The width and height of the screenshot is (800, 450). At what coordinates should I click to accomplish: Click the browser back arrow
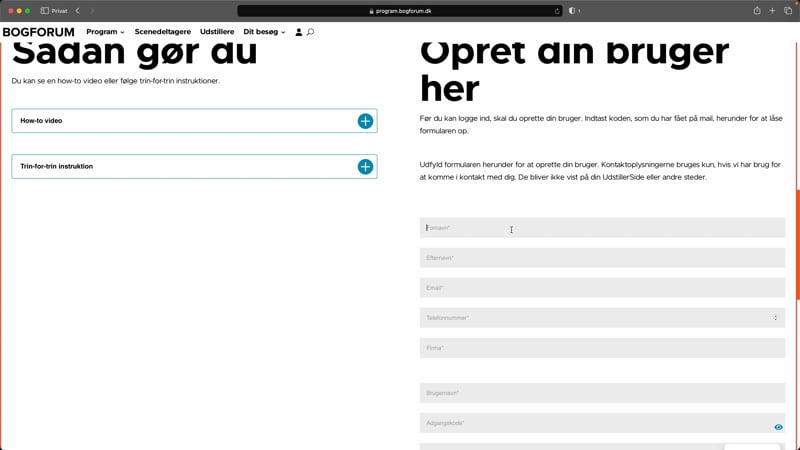pos(78,11)
